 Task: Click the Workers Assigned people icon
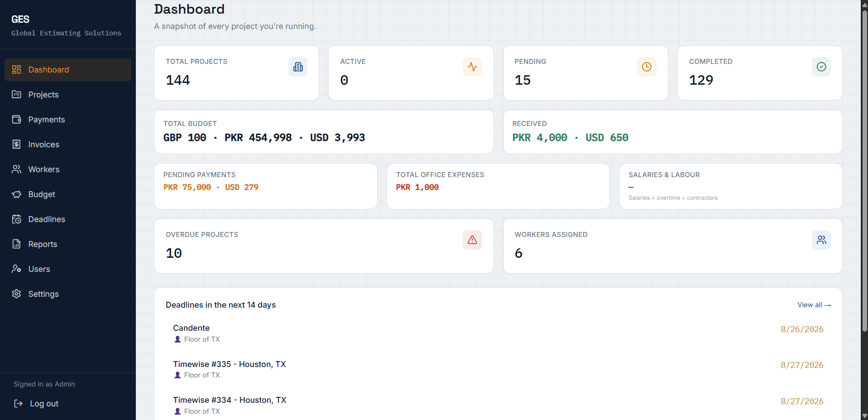(821, 240)
